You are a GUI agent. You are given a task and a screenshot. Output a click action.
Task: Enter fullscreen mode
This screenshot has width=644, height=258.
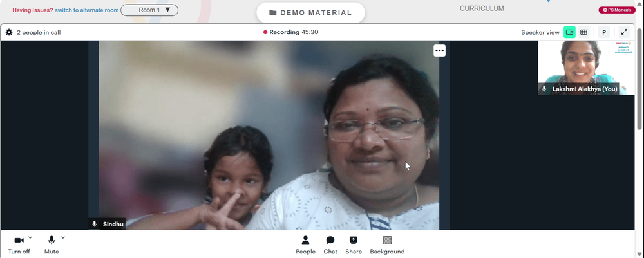pyautogui.click(x=624, y=32)
